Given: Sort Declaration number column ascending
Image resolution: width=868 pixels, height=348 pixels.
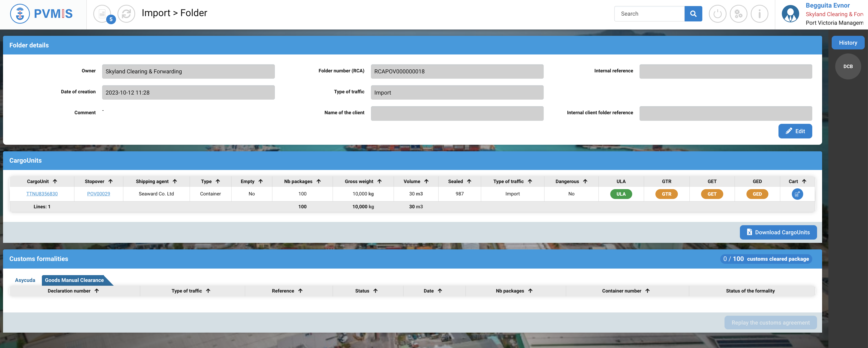Looking at the screenshot, I should coord(97,291).
